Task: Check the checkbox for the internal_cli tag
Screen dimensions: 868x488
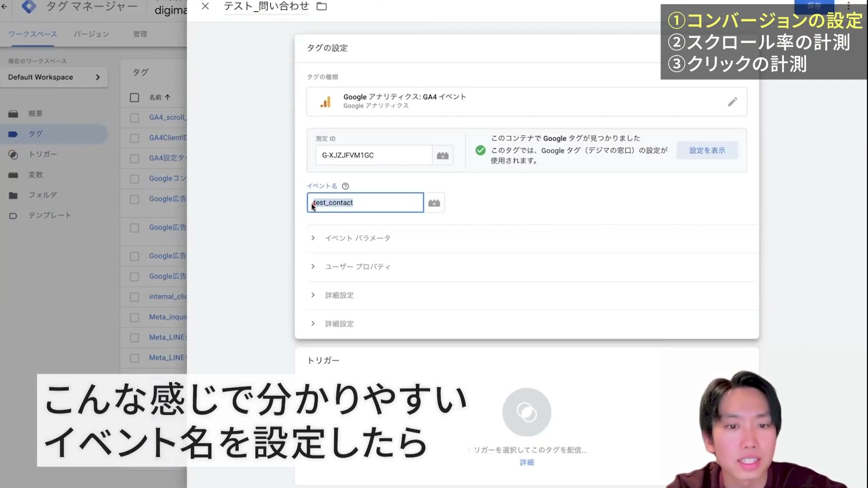Action: [x=134, y=297]
